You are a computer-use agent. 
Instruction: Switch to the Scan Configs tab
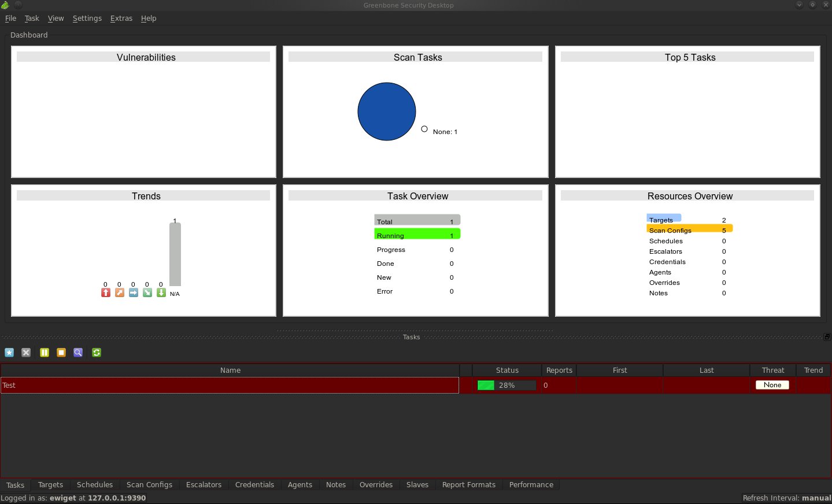(x=149, y=484)
